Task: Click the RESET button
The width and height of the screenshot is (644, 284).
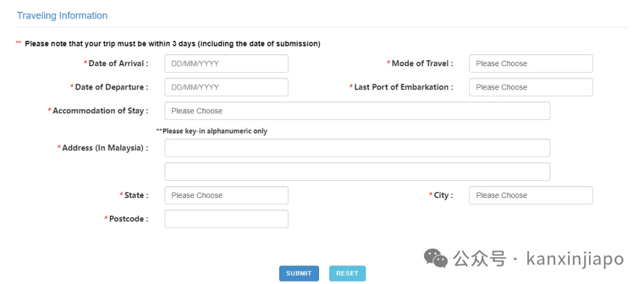Action: point(348,273)
